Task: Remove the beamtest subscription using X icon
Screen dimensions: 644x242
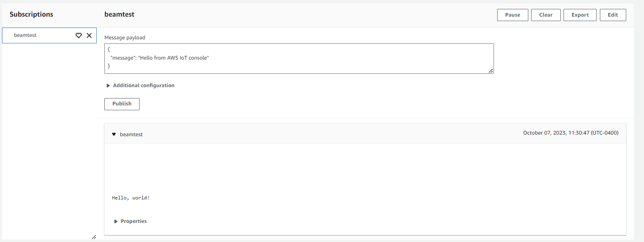Action: [x=89, y=36]
